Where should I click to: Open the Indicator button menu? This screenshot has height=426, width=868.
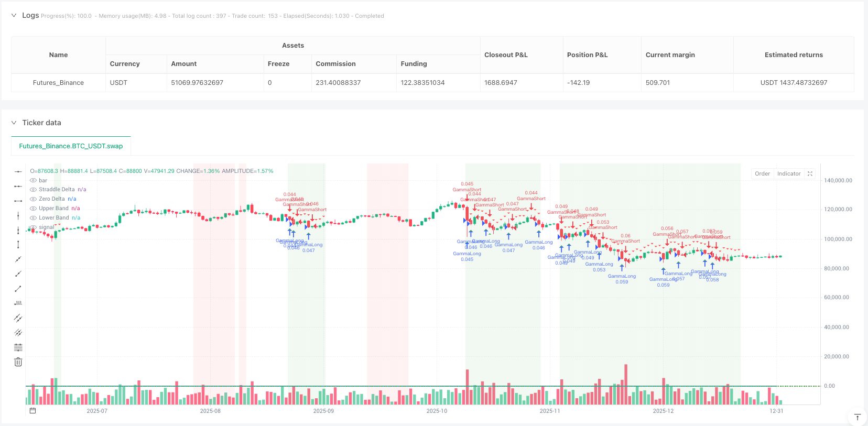pos(788,174)
